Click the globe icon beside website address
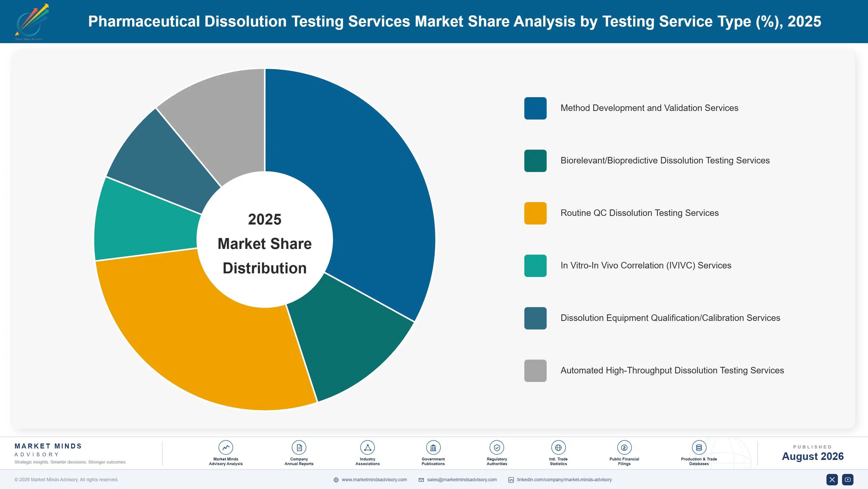This screenshot has height=489, width=868. click(x=336, y=480)
